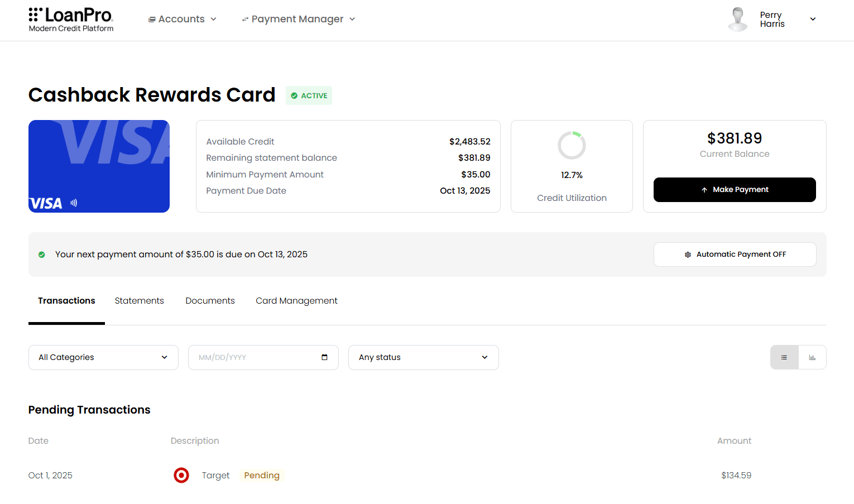Select the Documents tab
The width and height of the screenshot is (854, 504).
click(x=210, y=301)
